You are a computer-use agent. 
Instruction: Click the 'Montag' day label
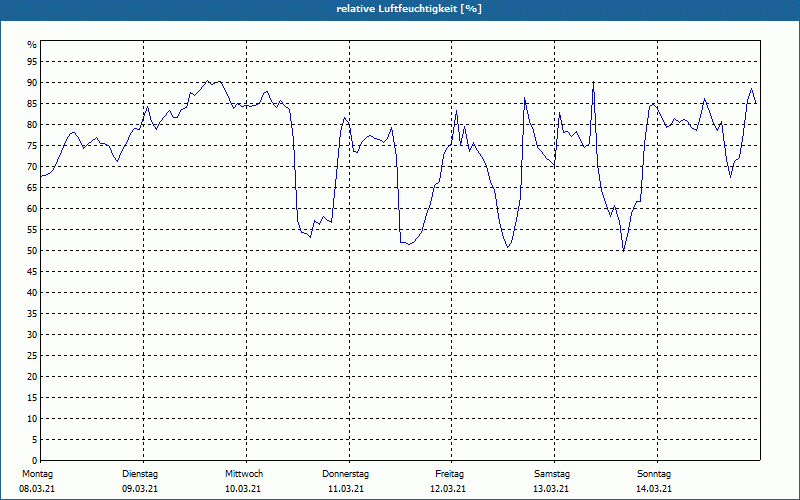[x=37, y=474]
